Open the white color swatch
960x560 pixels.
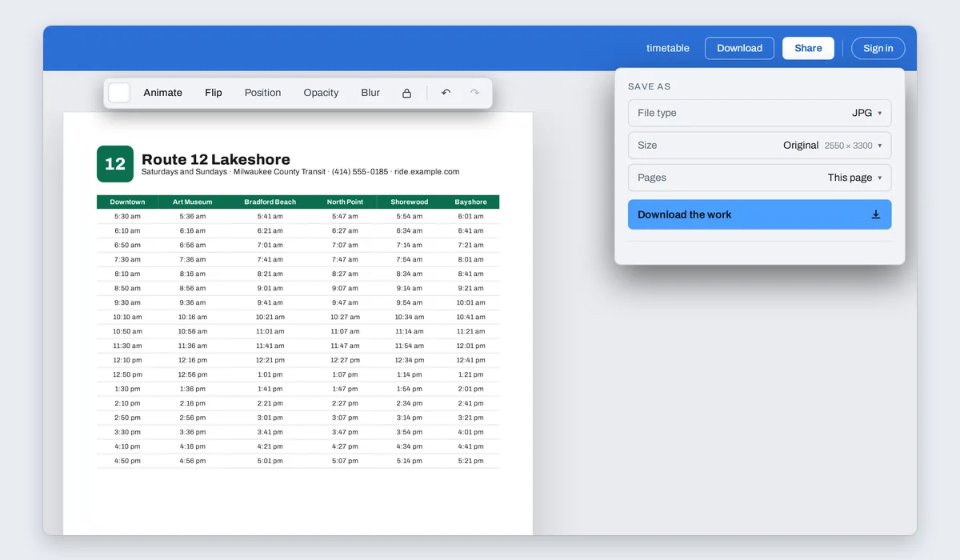tap(119, 93)
